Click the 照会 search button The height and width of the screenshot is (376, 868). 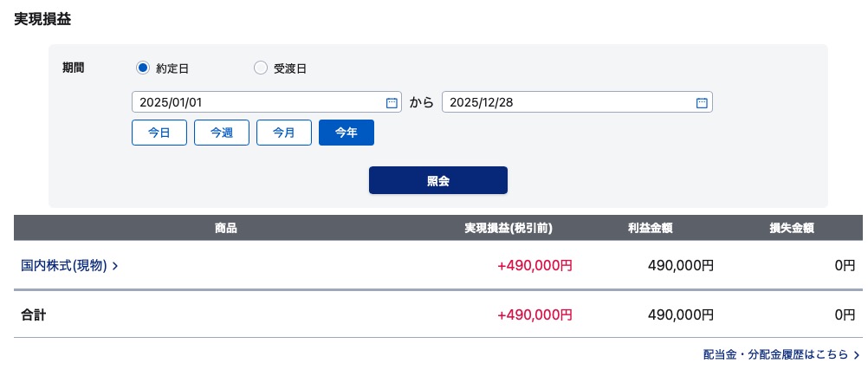pyautogui.click(x=437, y=180)
